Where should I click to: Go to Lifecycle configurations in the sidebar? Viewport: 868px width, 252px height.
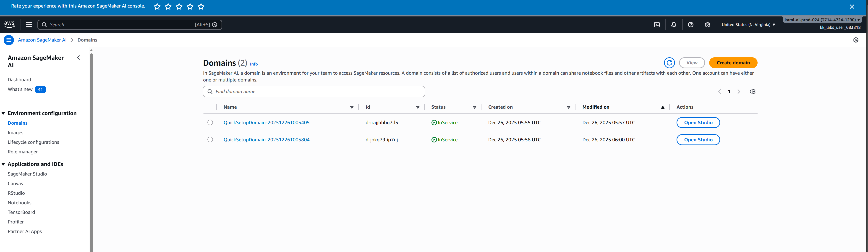[33, 142]
